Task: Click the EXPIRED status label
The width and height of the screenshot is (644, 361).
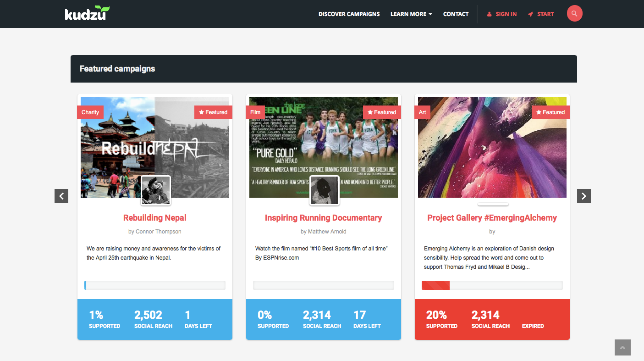Action: (x=533, y=326)
